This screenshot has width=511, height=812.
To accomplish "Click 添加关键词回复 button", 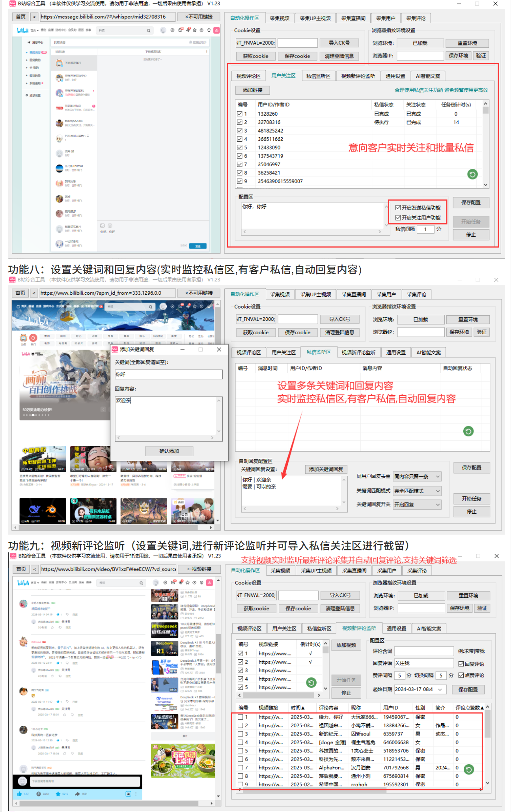I will [x=326, y=469].
